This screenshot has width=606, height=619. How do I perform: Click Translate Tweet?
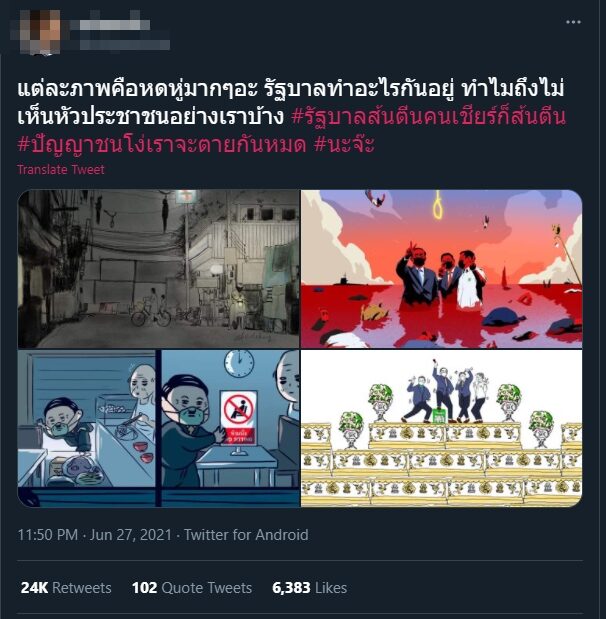(x=61, y=170)
